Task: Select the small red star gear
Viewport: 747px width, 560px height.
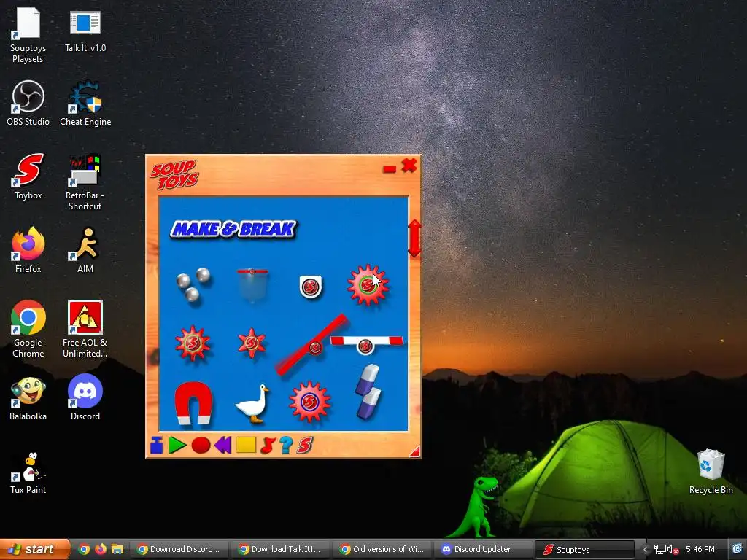Action: (251, 343)
